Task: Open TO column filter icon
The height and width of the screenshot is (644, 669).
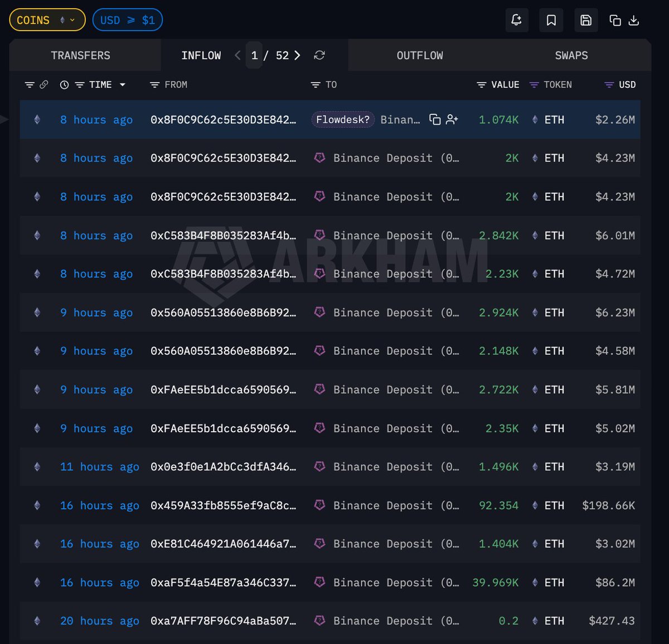Action: coord(316,85)
